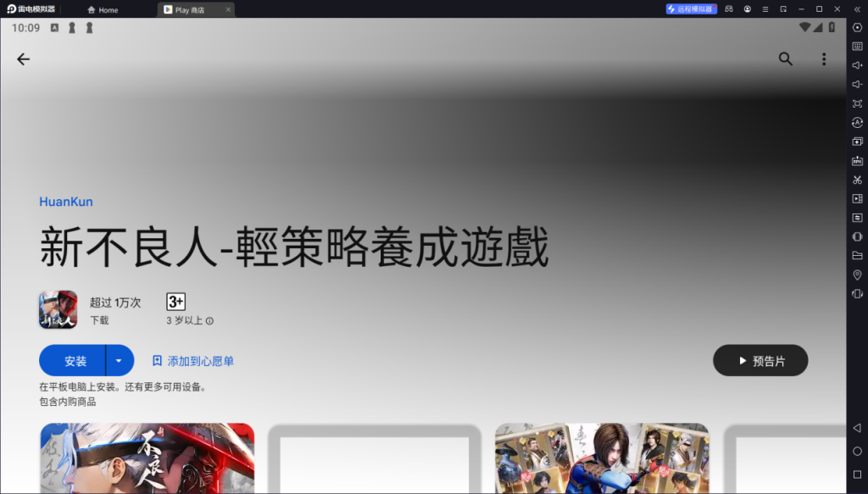Open the screenshot with character cards
This screenshot has height=494, width=868.
click(602, 458)
